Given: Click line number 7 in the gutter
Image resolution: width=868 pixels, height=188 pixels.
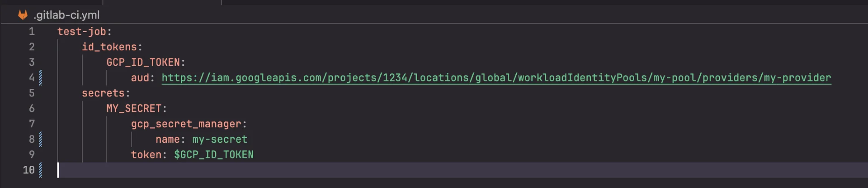Looking at the screenshot, I should click(32, 124).
